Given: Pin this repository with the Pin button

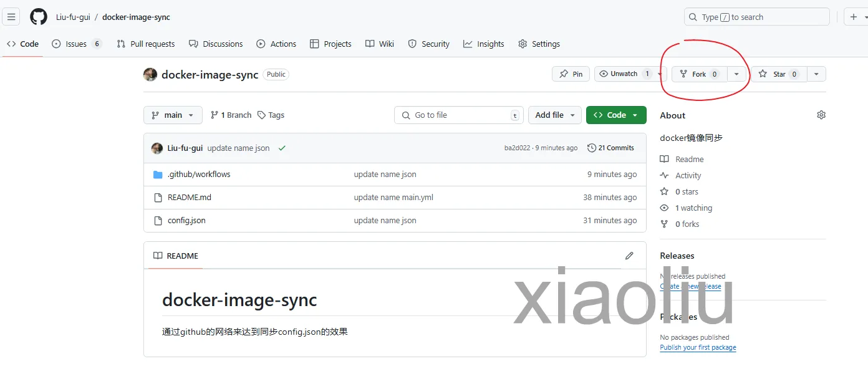Looking at the screenshot, I should [571, 74].
